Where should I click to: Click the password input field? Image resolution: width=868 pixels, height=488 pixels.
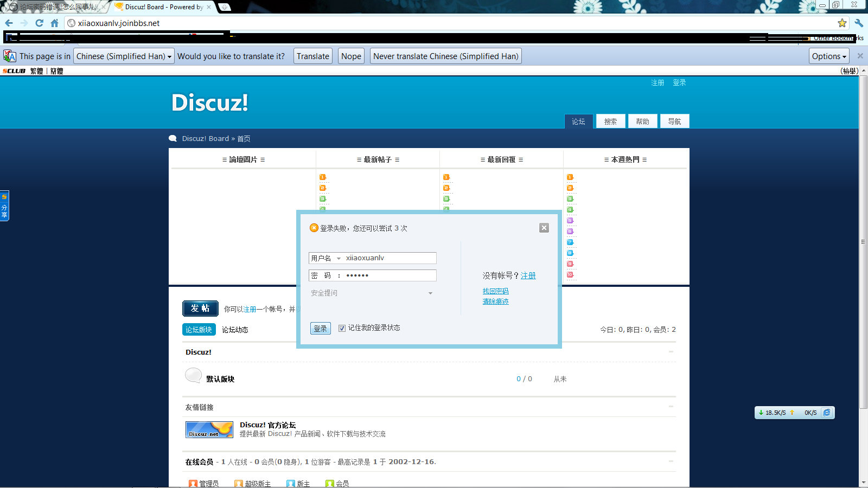390,275
